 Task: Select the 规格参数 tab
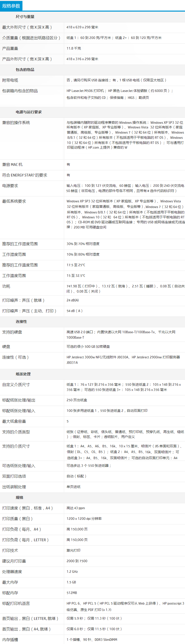click(11, 6)
